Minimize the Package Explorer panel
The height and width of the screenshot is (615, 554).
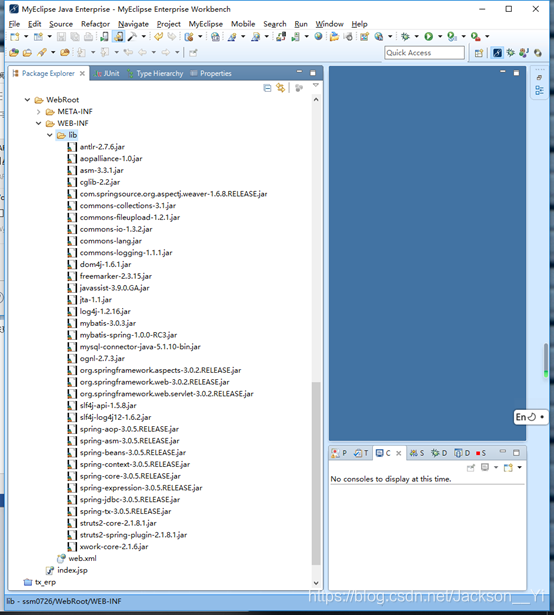point(299,72)
